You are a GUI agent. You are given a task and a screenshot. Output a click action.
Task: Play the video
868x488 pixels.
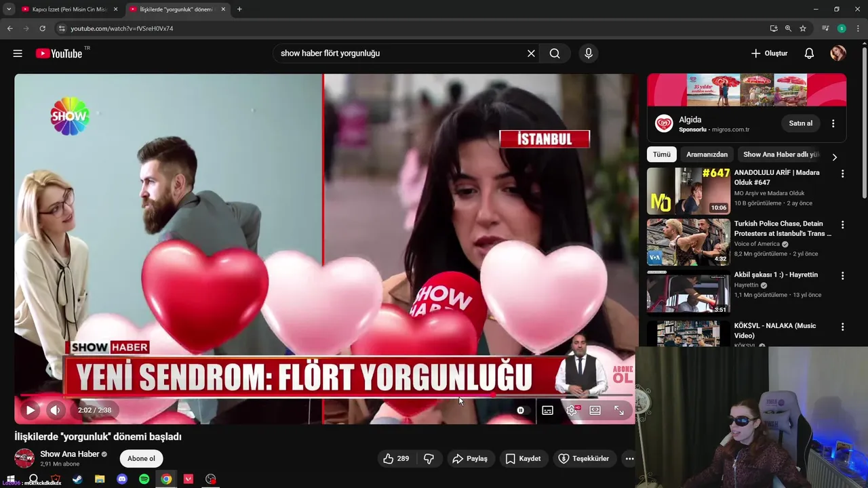[31, 410]
